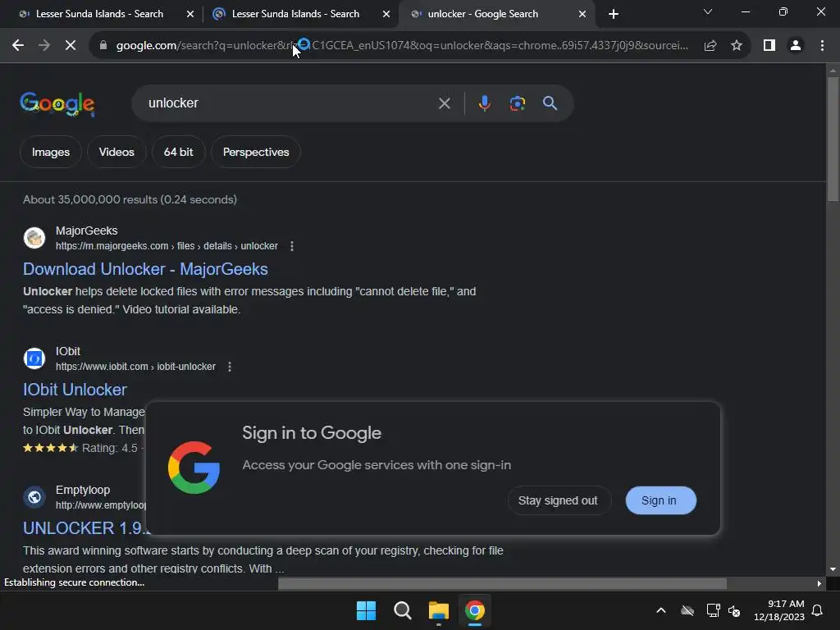Viewport: 840px width, 630px height.
Task: Click the Sign in button
Action: click(660, 500)
